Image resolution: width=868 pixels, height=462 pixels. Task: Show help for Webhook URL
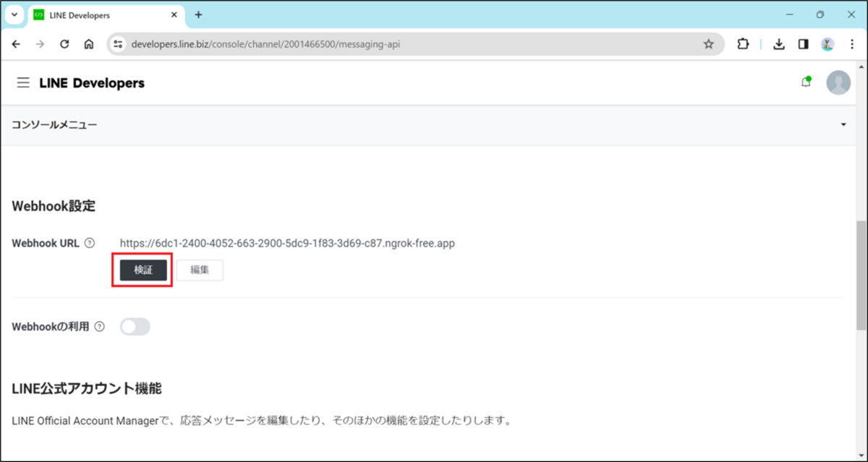click(90, 243)
